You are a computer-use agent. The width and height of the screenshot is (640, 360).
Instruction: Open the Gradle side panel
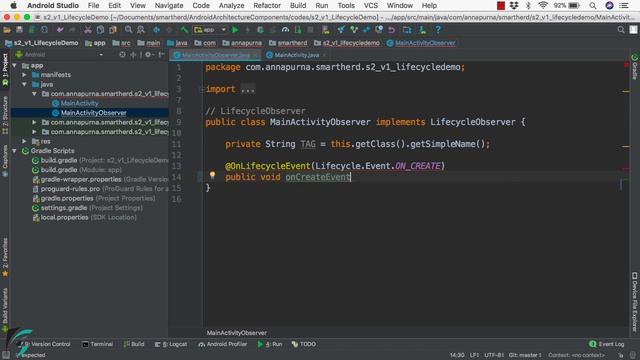[634, 67]
